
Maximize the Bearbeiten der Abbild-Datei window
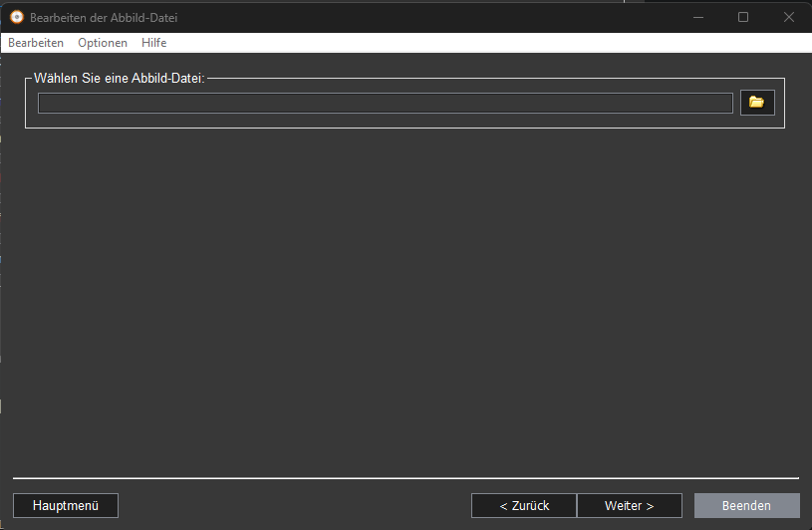coord(743,17)
